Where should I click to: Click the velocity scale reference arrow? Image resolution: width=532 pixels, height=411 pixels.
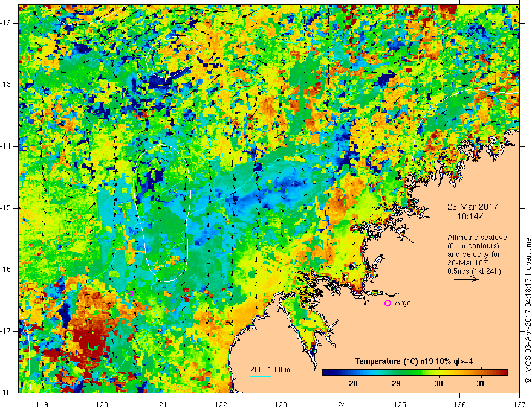point(466,279)
